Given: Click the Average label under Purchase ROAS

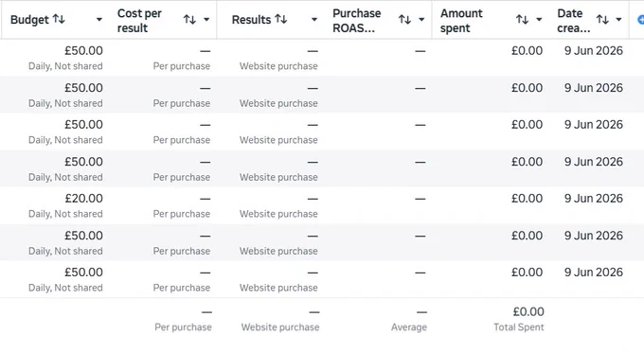Looking at the screenshot, I should [409, 327].
